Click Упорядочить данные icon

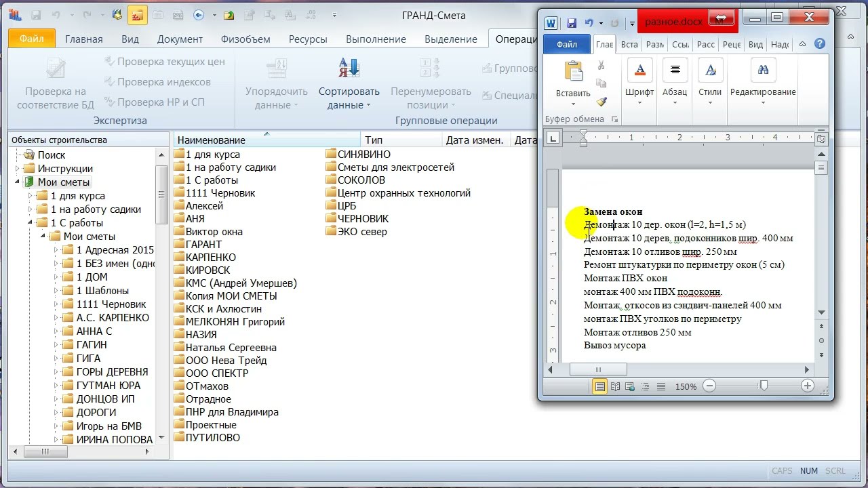277,68
